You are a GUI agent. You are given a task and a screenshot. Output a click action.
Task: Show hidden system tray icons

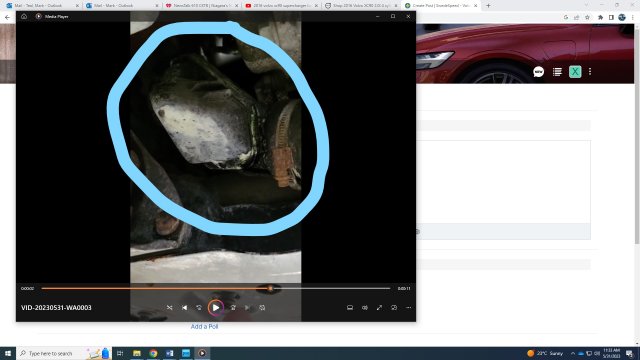coord(573,353)
